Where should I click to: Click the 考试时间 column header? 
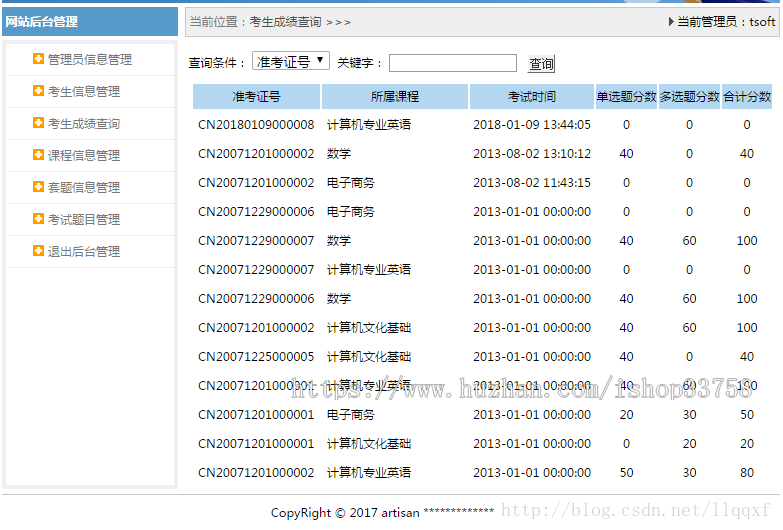pyautogui.click(x=532, y=96)
